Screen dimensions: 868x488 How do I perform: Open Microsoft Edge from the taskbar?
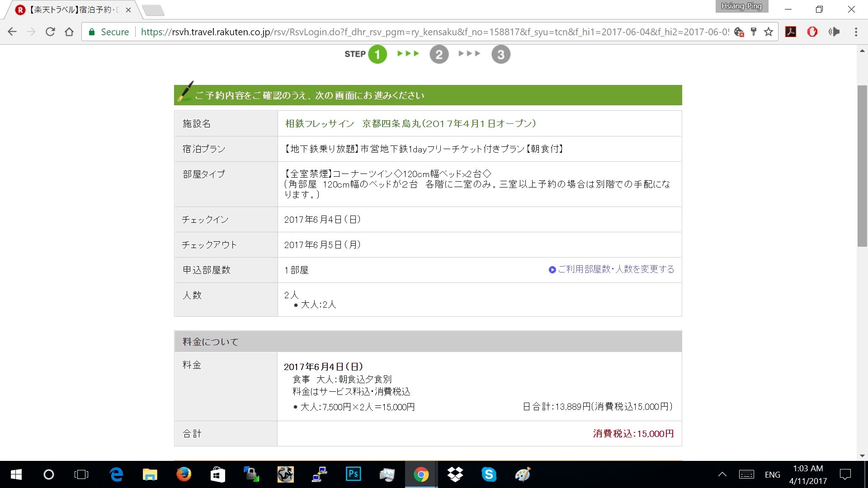click(116, 474)
